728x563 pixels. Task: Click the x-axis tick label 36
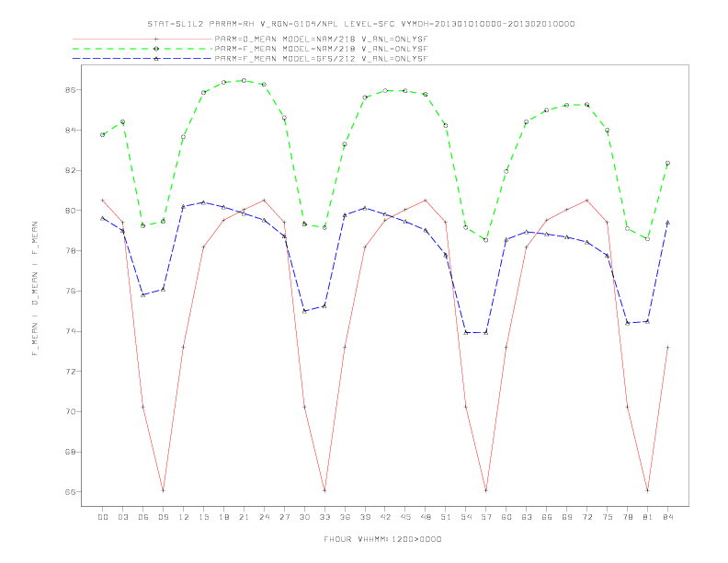pos(345,517)
